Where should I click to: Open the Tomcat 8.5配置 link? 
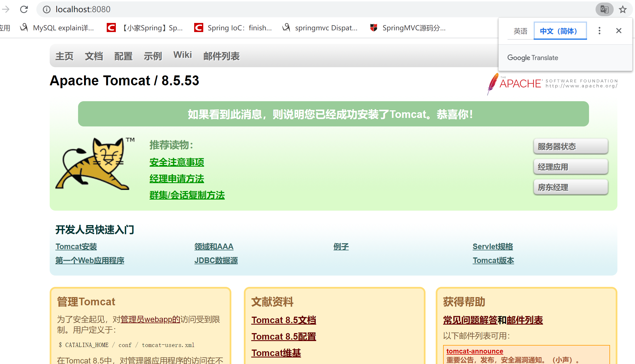[x=284, y=337]
